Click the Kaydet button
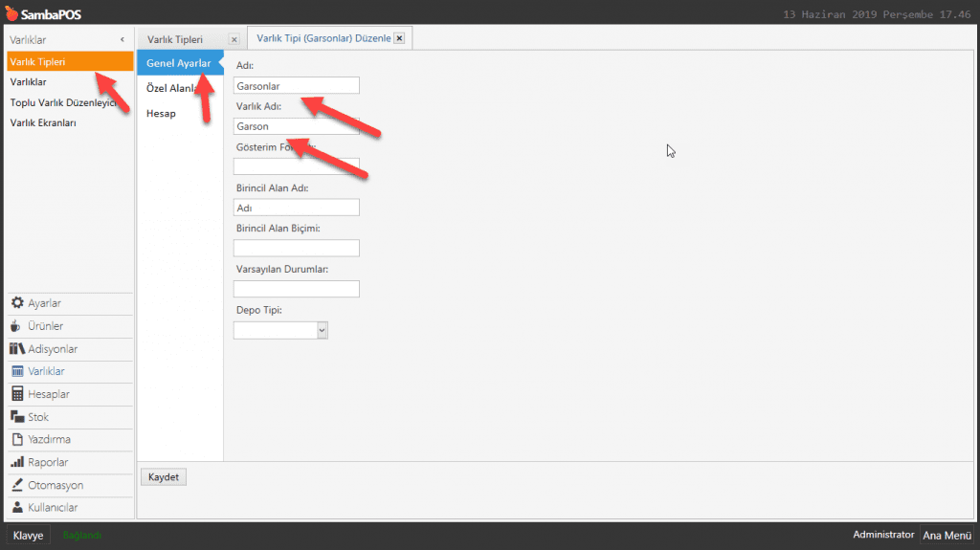This screenshot has width=980, height=550. tap(164, 477)
